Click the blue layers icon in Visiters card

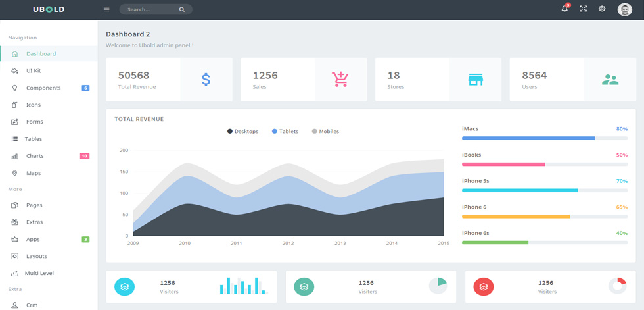124,286
